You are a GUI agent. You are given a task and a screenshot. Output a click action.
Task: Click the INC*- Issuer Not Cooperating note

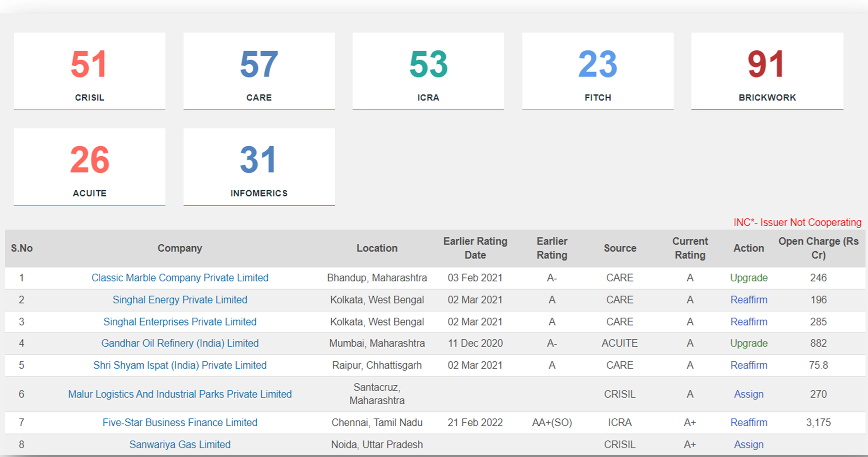pos(797,222)
